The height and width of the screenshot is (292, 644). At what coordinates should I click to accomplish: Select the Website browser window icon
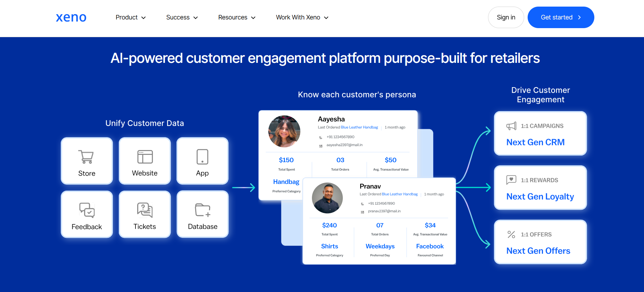[145, 157]
